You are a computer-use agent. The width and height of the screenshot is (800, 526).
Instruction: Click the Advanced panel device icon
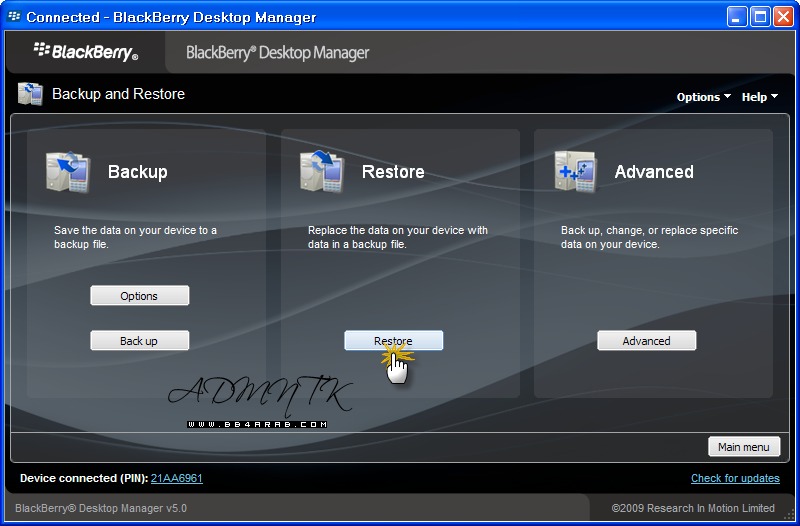pyautogui.click(x=576, y=171)
